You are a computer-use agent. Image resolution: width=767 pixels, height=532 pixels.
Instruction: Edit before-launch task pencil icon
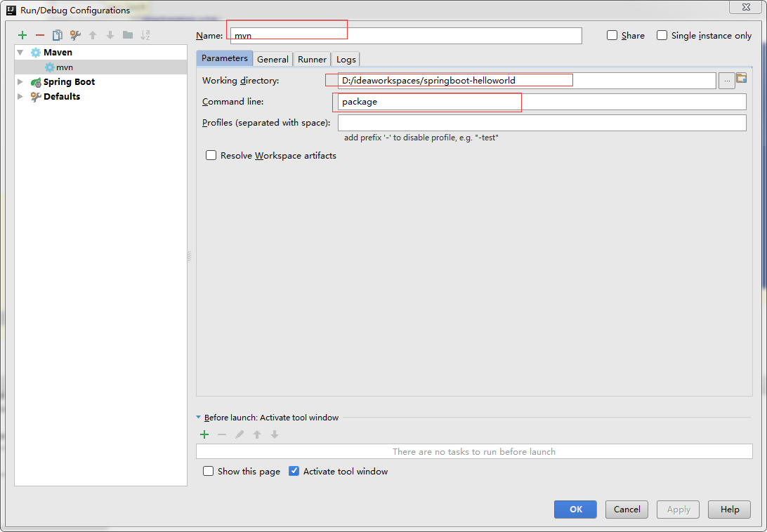click(240, 434)
